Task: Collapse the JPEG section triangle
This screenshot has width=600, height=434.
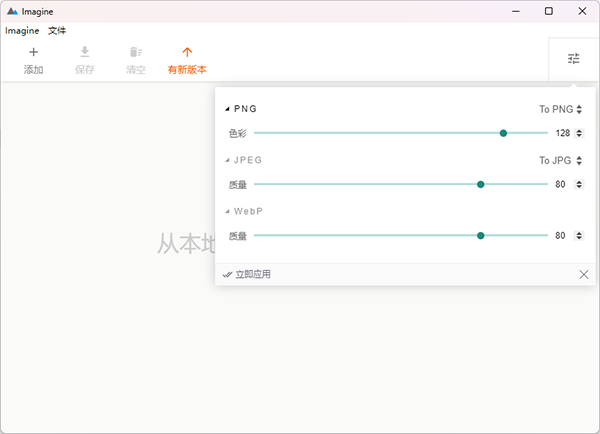Action: click(227, 160)
